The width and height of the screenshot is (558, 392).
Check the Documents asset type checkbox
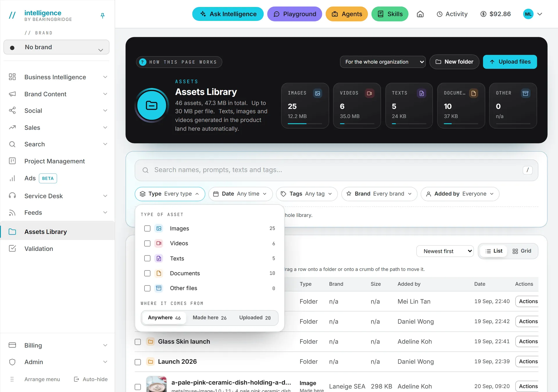coord(147,273)
